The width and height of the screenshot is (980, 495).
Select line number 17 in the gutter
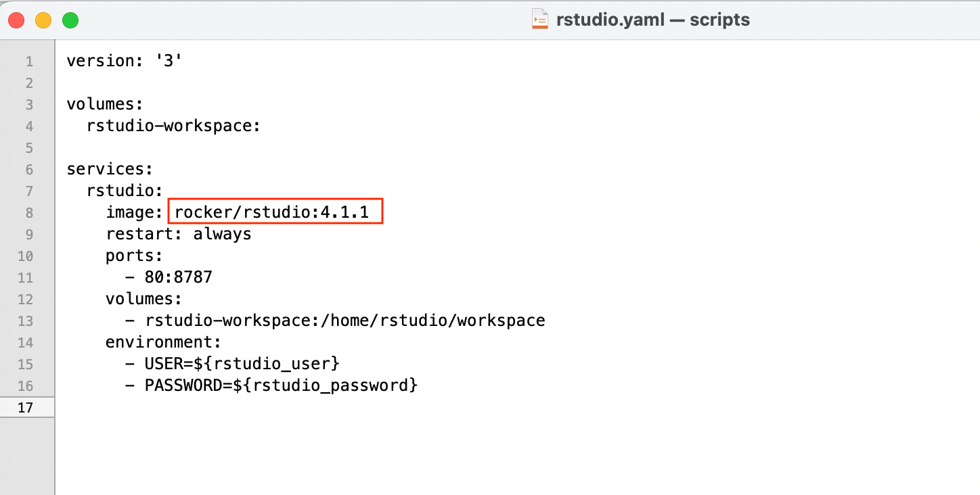26,408
